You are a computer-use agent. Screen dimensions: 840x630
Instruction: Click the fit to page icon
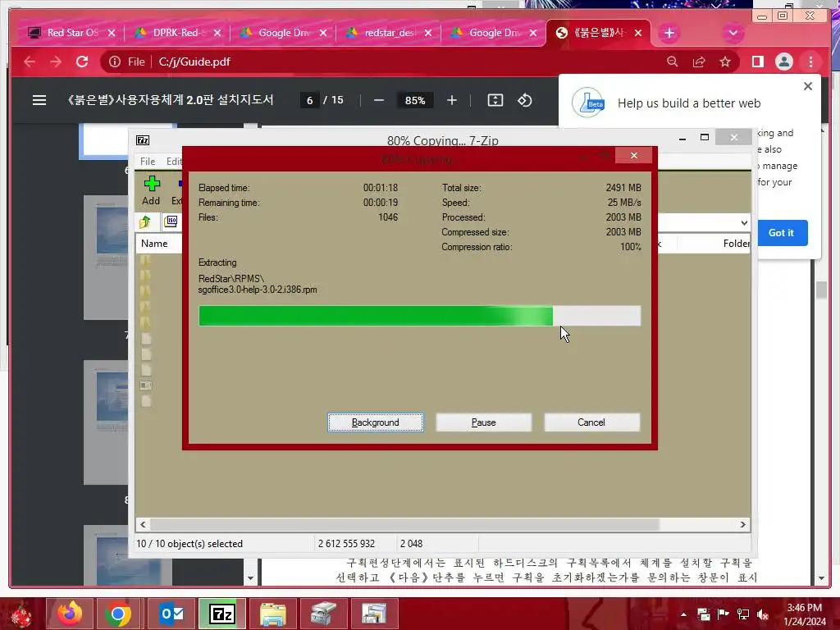(x=495, y=100)
